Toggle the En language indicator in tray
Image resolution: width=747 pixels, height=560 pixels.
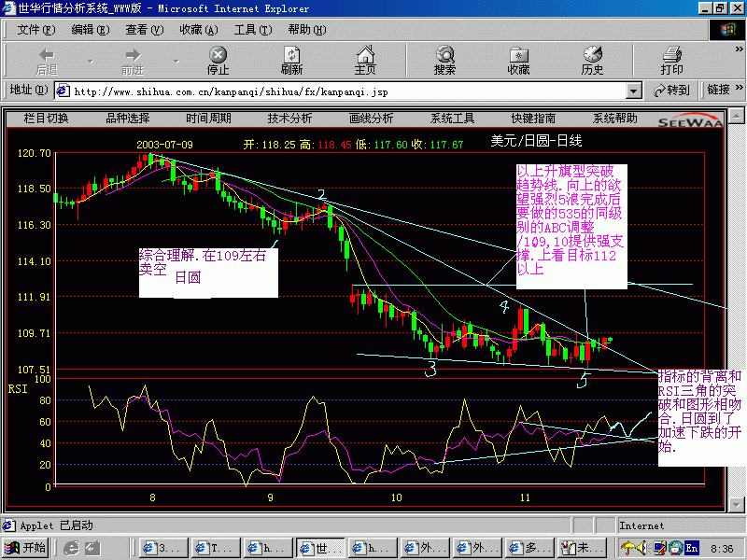point(692,548)
